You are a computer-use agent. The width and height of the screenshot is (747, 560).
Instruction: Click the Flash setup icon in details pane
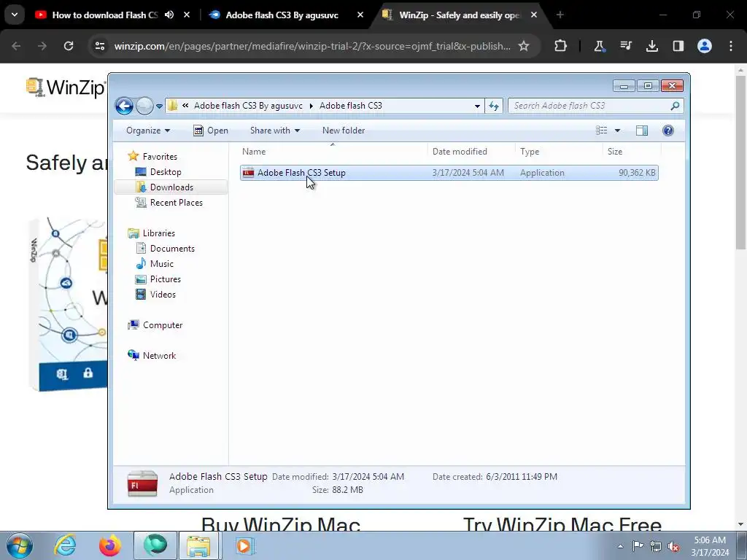tap(142, 484)
